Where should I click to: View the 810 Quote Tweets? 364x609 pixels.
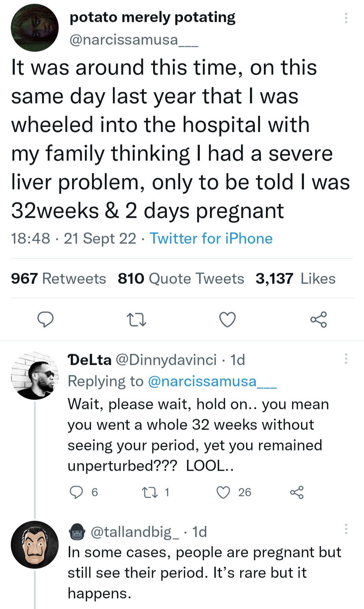coord(181,279)
